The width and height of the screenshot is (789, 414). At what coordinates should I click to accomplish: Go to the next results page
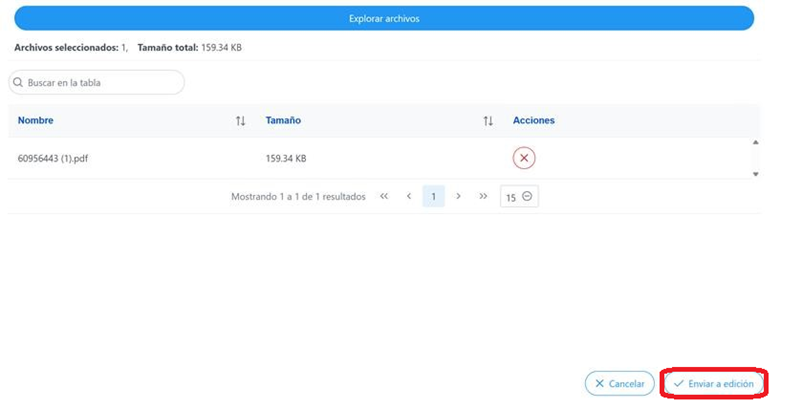(x=458, y=197)
